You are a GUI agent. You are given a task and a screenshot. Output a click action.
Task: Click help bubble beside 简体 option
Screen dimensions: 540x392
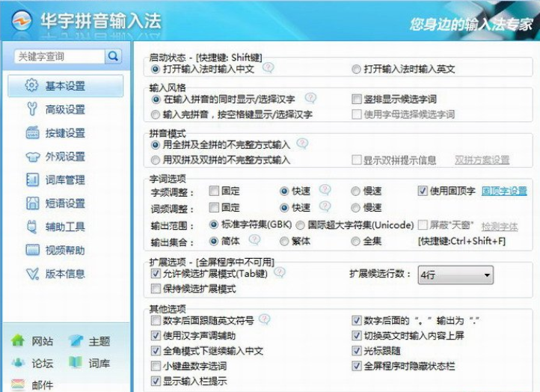pos(254,239)
